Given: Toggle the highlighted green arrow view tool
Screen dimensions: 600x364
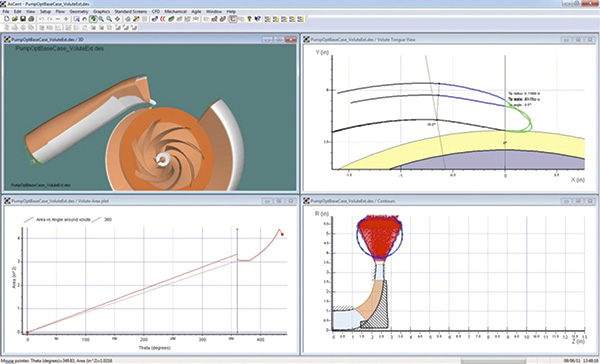Looking at the screenshot, I should pos(93,19).
